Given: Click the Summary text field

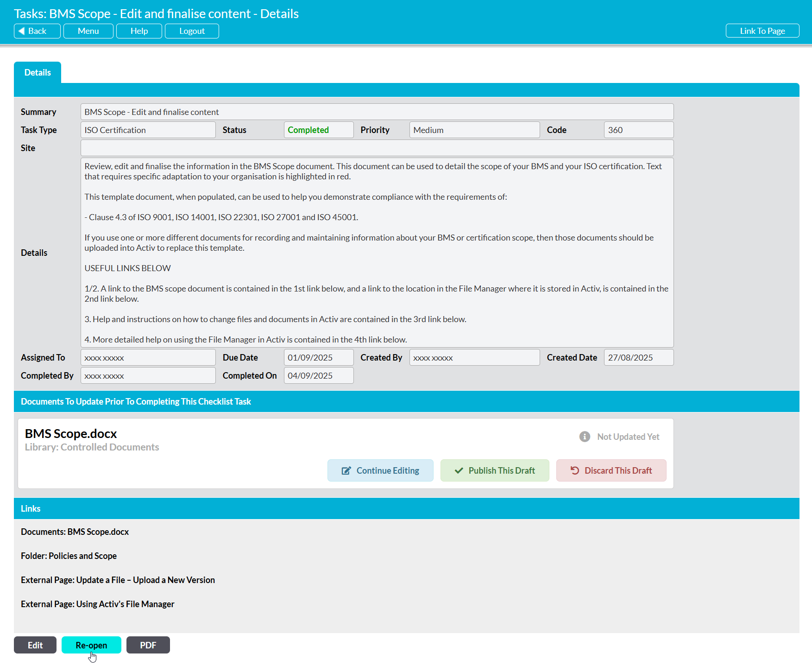Looking at the screenshot, I should (377, 112).
